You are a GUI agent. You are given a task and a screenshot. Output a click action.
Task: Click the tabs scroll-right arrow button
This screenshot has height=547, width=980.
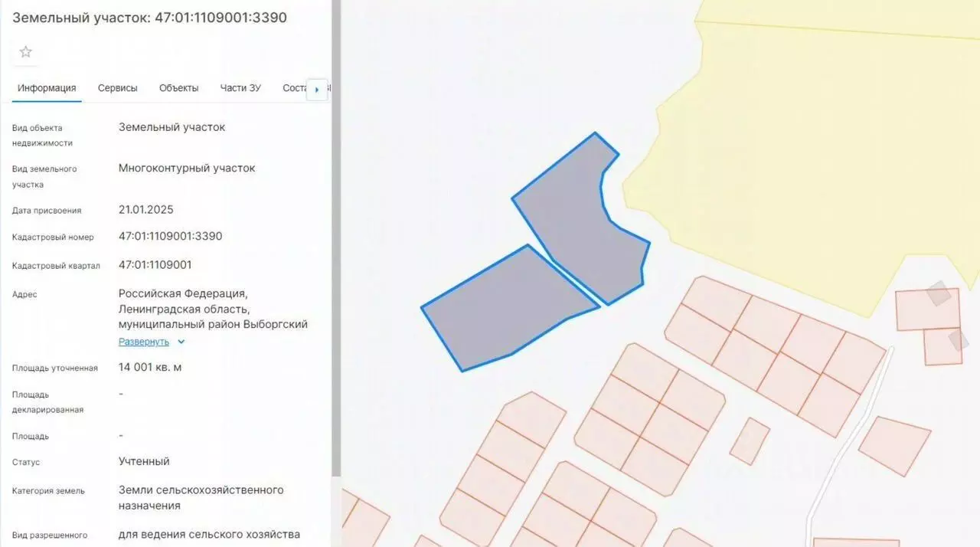pyautogui.click(x=317, y=89)
